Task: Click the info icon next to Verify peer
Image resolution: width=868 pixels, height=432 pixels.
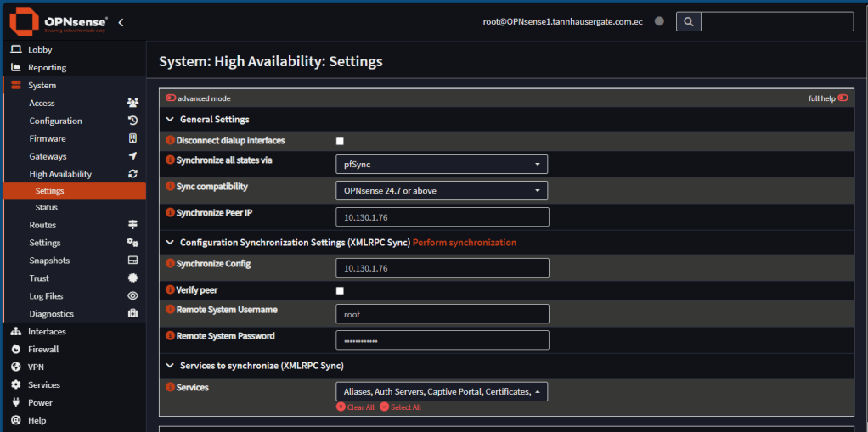Action: click(170, 290)
